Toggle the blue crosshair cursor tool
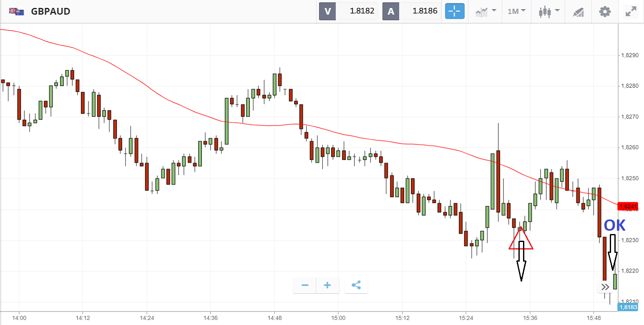 click(x=455, y=11)
